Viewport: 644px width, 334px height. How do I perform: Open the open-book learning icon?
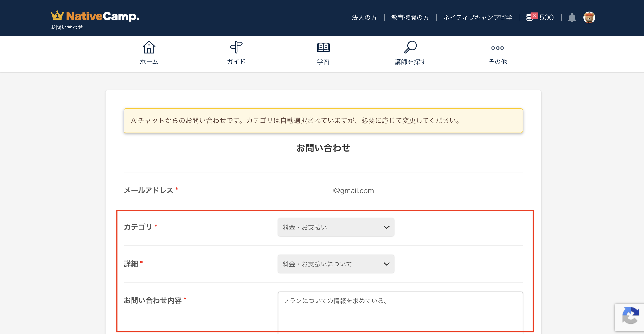(x=323, y=47)
